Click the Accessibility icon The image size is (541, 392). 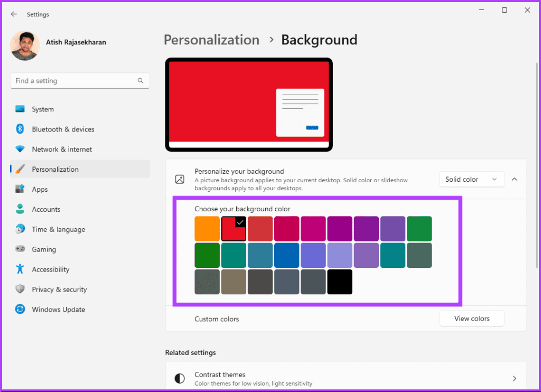(20, 269)
